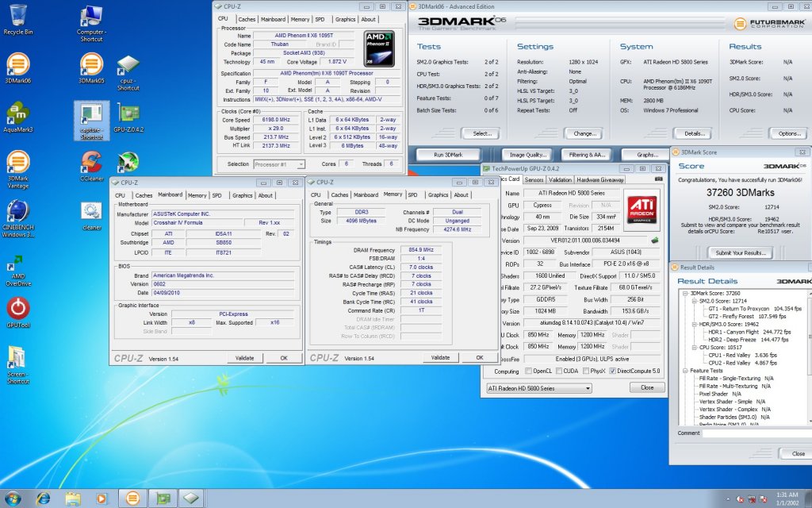Enable the OpenCL checkbox in GPU-Z
812x508 pixels.
528,371
